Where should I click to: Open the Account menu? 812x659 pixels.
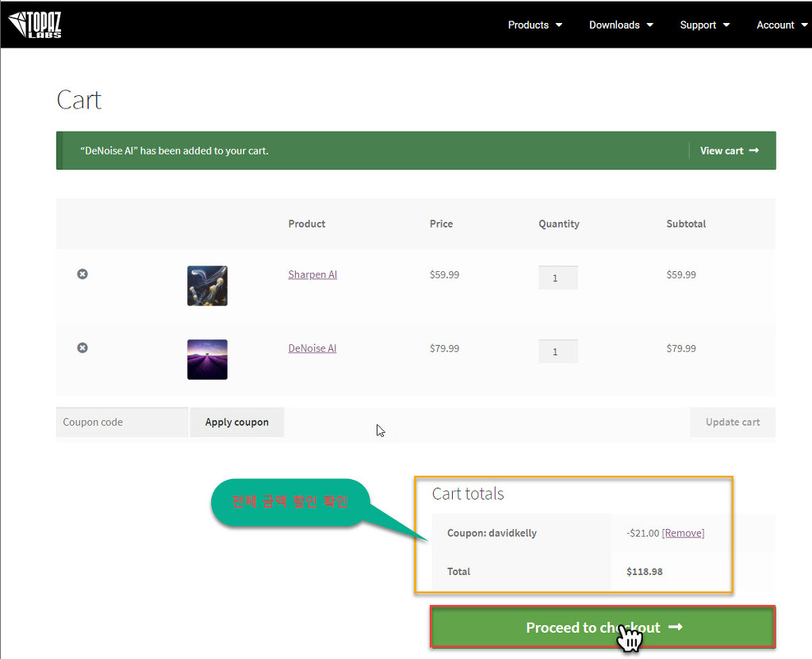(x=781, y=25)
